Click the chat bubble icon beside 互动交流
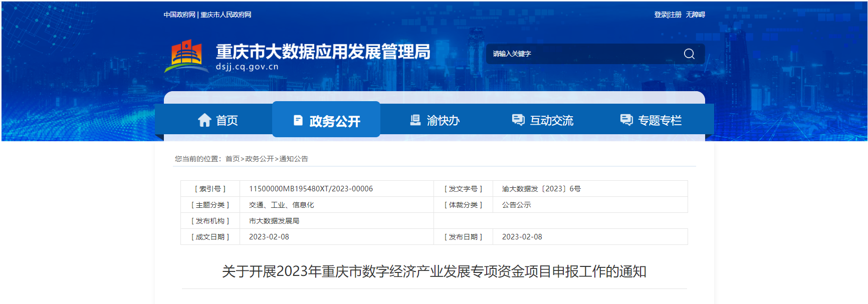Image resolution: width=868 pixels, height=304 pixels. (518, 120)
